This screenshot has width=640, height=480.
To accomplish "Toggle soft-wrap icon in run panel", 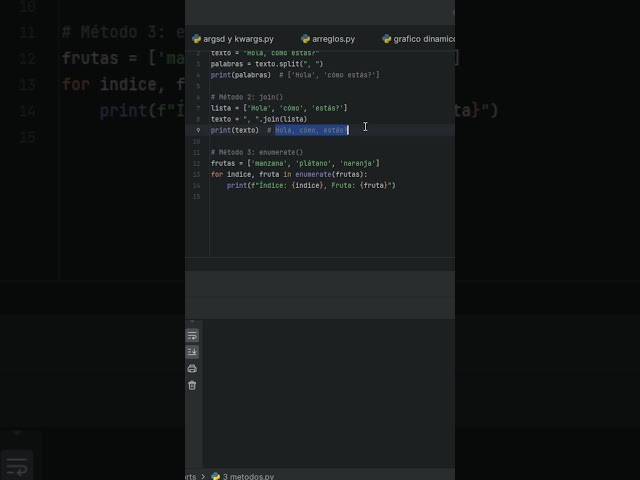I will click(192, 336).
